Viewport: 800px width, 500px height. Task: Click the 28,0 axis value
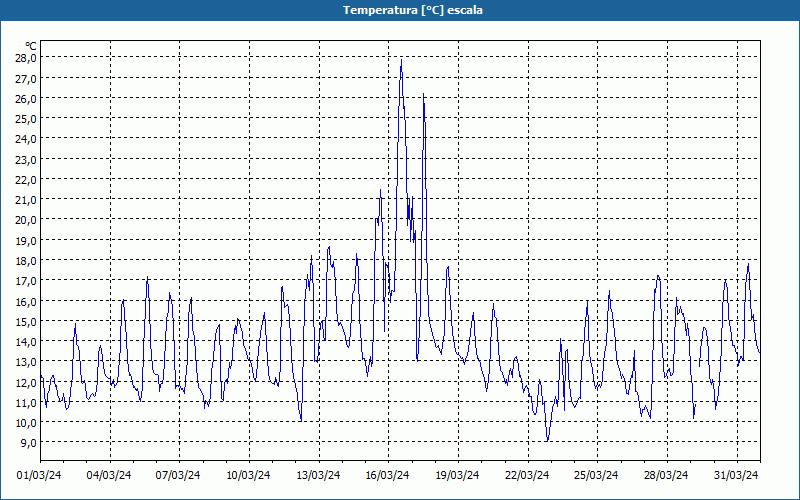(x=26, y=58)
